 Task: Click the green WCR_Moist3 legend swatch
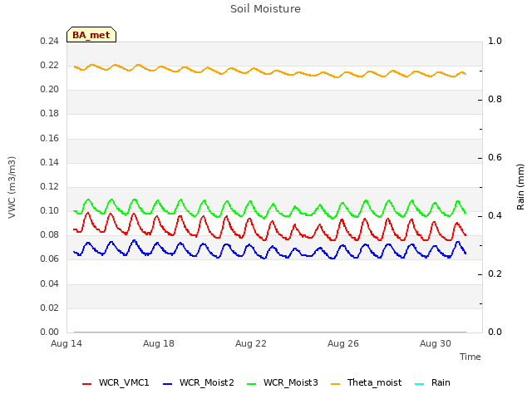251,384
